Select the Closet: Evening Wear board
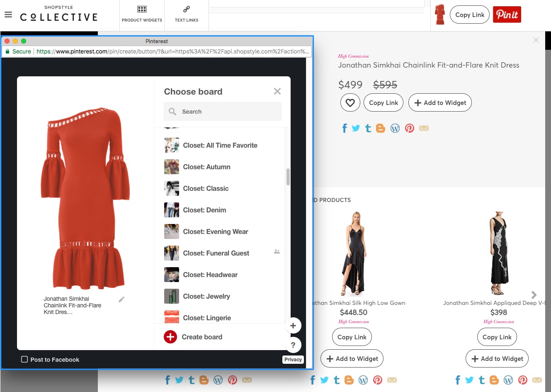 tap(215, 231)
